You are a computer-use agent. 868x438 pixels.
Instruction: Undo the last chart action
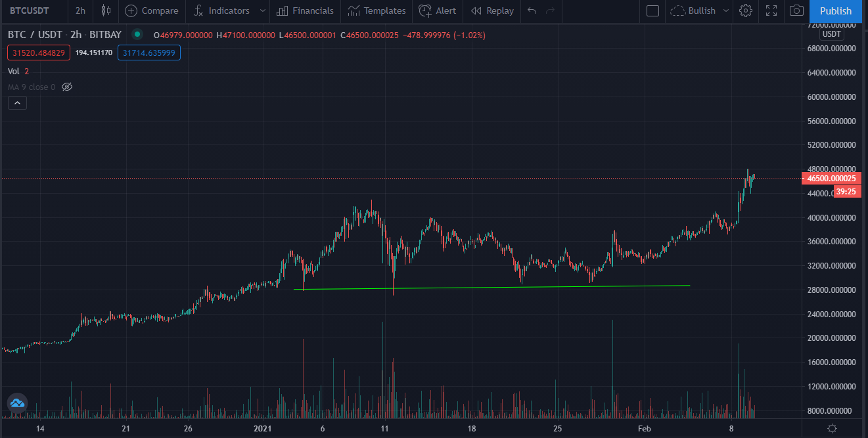532,11
